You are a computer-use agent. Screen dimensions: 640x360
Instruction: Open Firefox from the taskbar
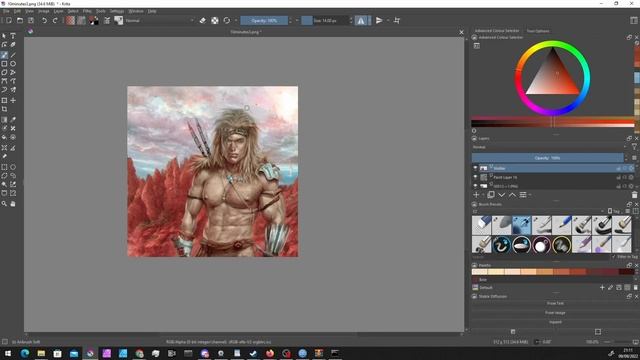pyautogui.click(x=270, y=353)
